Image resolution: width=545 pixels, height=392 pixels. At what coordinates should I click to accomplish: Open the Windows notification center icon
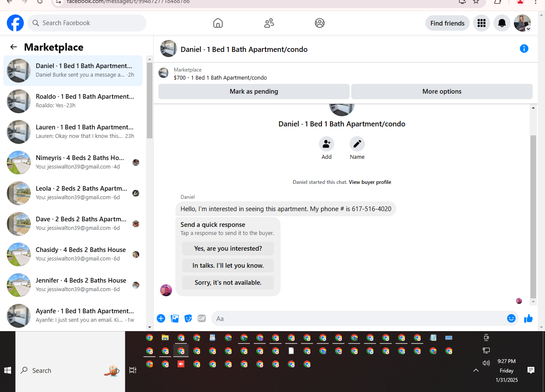point(531,370)
